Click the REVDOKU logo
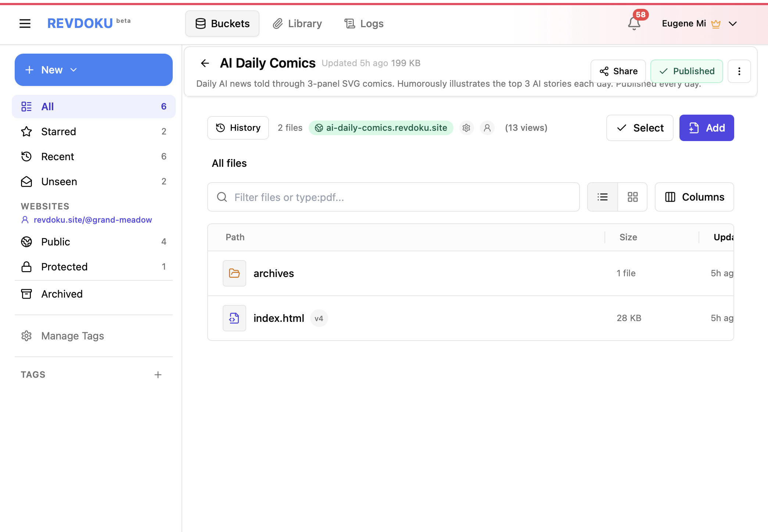The width and height of the screenshot is (768, 532). 80,24
